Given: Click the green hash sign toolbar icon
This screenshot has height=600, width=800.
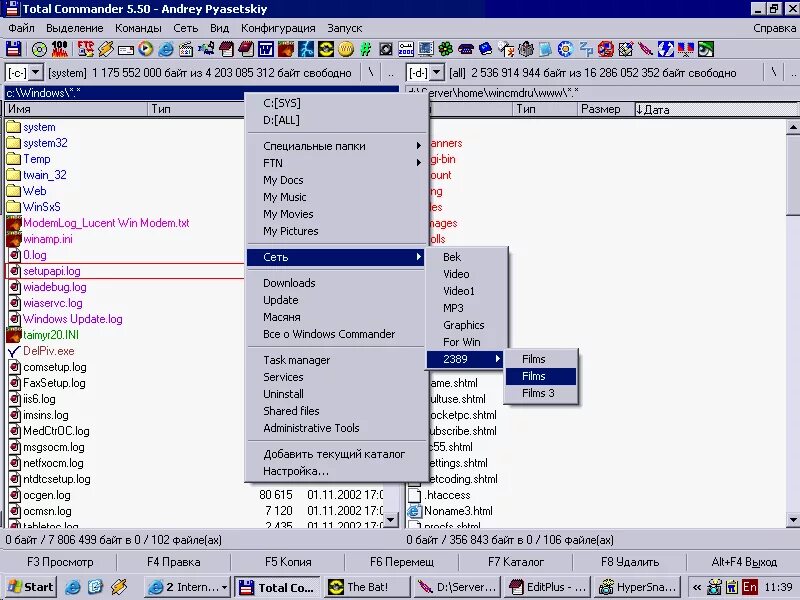Looking at the screenshot, I should click(366, 49).
